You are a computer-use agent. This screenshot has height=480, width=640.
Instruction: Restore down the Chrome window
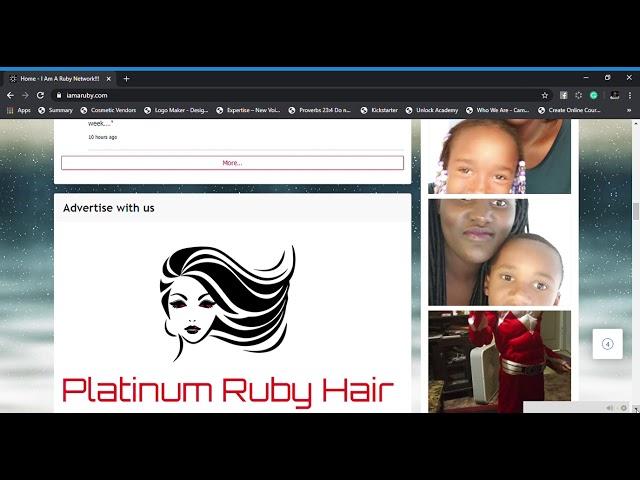(x=607, y=77)
